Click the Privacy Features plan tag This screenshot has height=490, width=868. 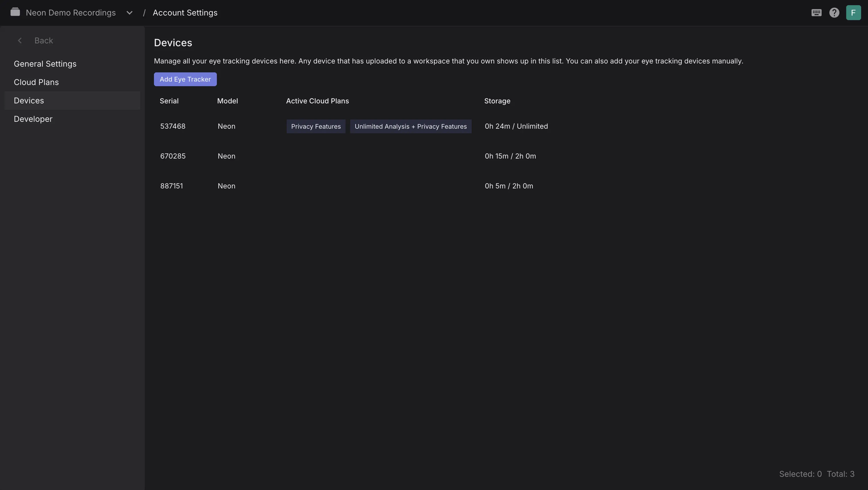[316, 126]
